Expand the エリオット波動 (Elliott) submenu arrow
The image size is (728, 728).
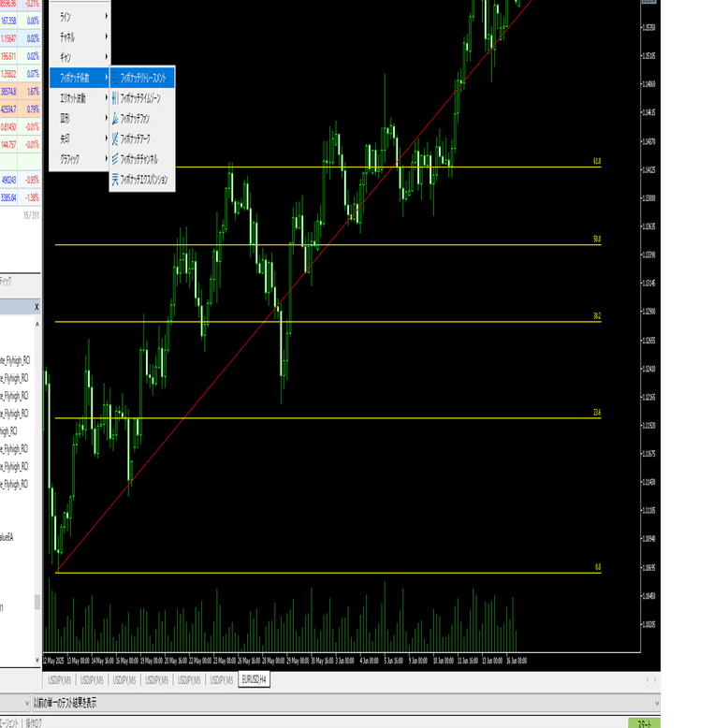pos(107,97)
